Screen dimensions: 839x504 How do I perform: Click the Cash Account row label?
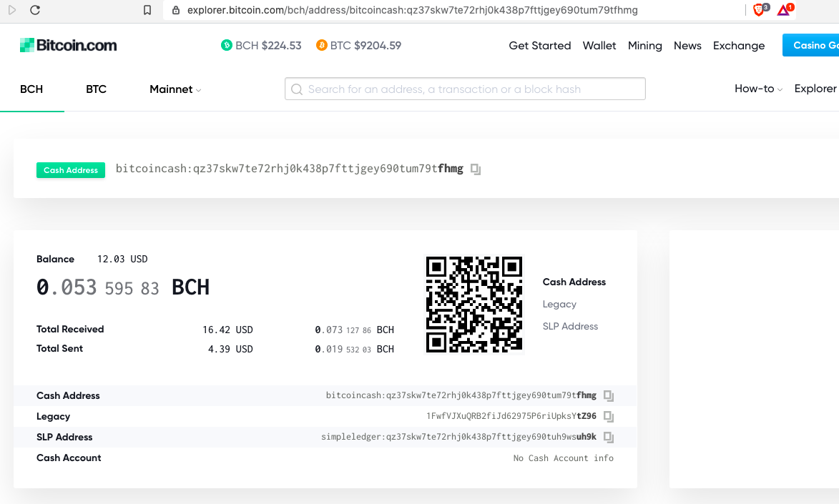[x=69, y=458]
